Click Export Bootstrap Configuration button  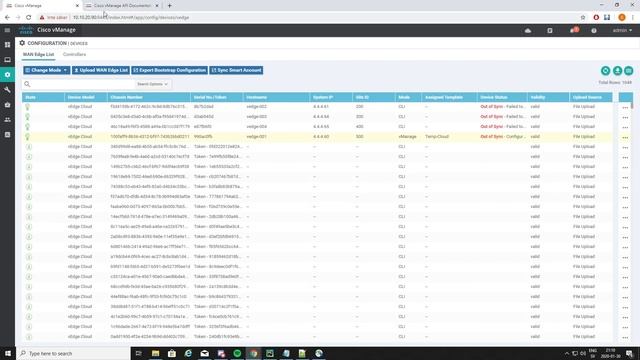click(x=169, y=70)
